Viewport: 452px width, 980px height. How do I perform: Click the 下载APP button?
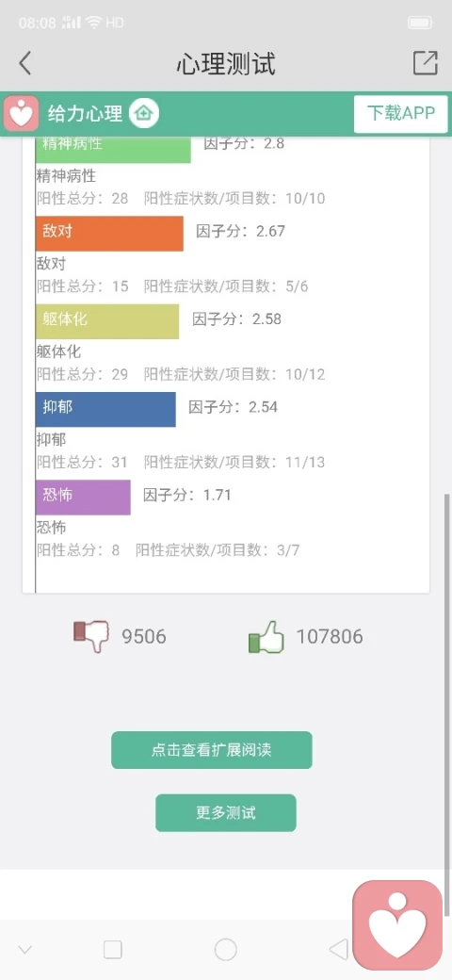[401, 114]
